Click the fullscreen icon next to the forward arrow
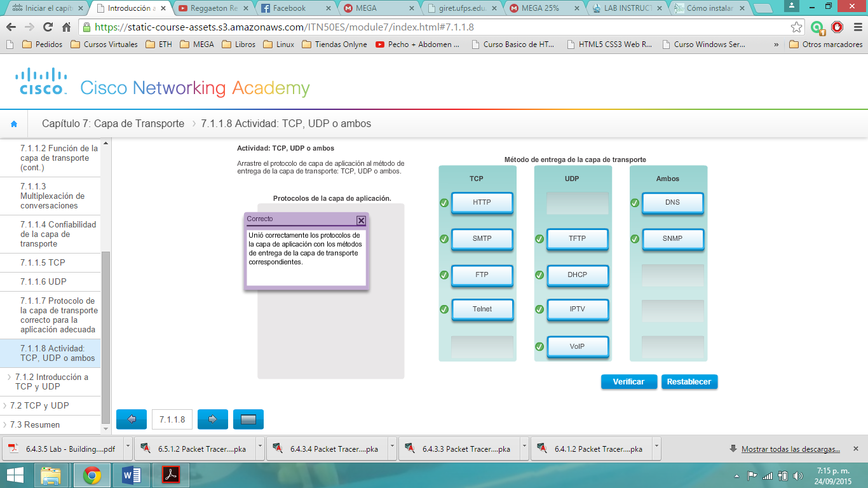Viewport: 868px width, 488px height. [248, 419]
